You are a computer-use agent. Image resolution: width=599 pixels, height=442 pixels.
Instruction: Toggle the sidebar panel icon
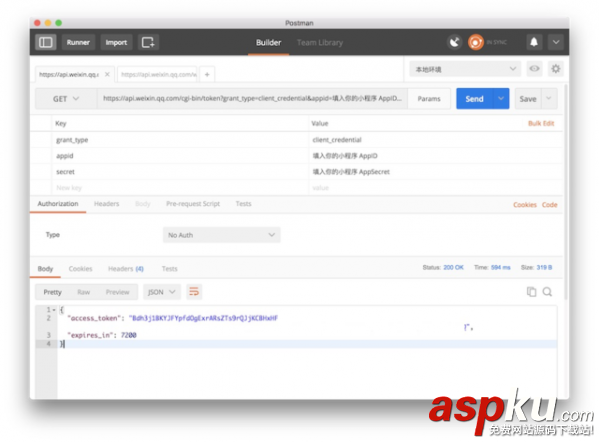tap(46, 42)
